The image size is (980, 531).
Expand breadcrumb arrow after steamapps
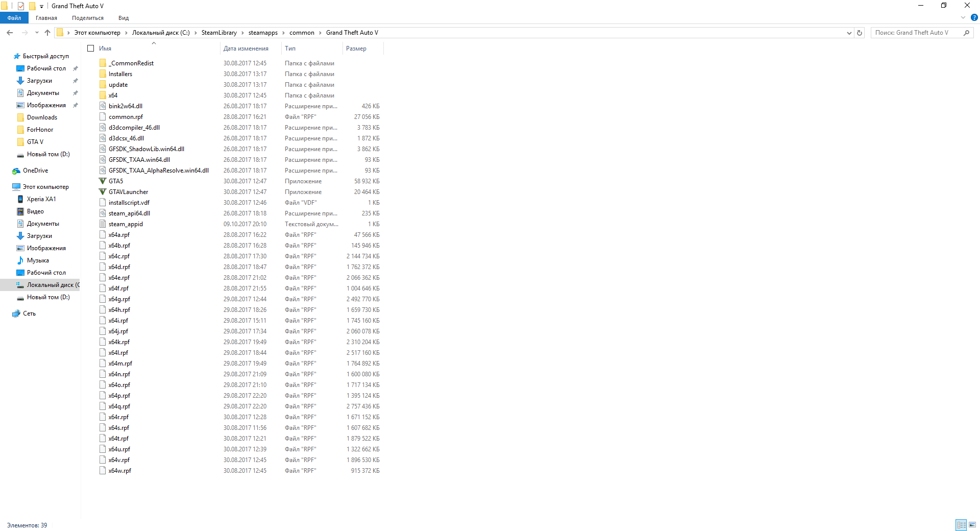tap(284, 33)
